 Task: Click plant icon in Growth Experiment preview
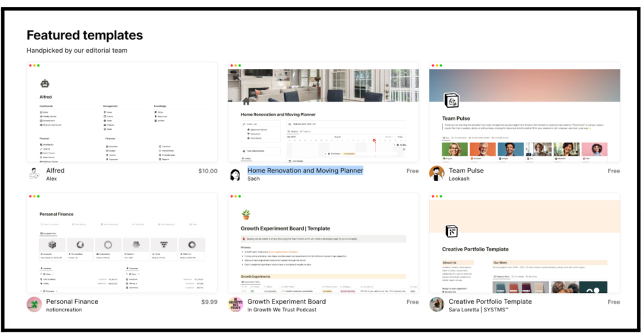245,214
